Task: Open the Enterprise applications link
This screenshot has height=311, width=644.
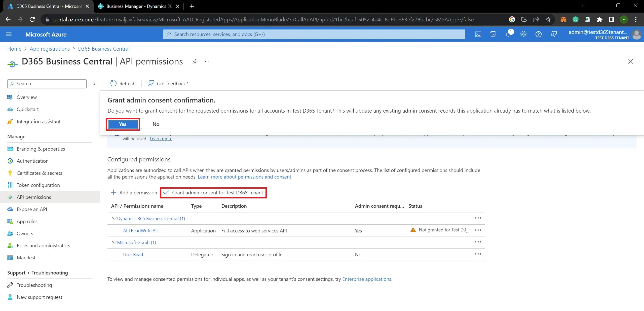Action: 367,279
